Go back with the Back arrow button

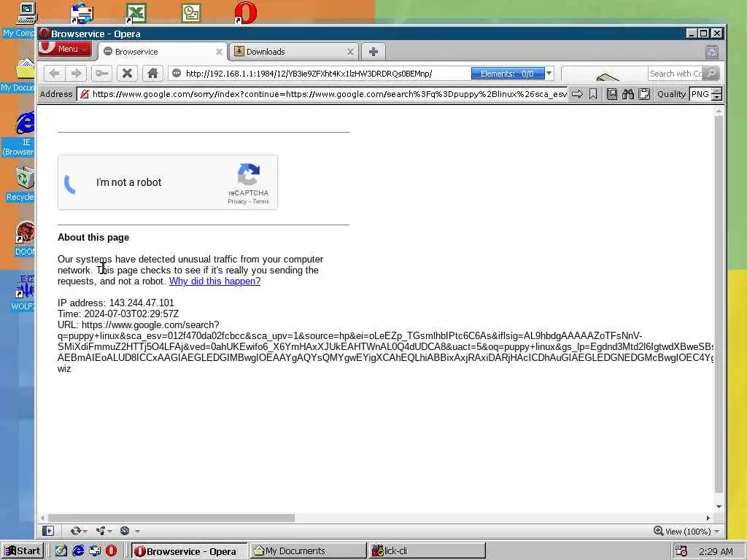[54, 74]
